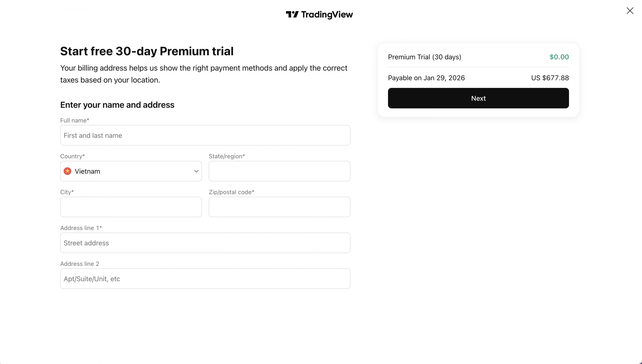Click the TradingView wordmark text
Viewport: 642px width, 364px height.
327,15
